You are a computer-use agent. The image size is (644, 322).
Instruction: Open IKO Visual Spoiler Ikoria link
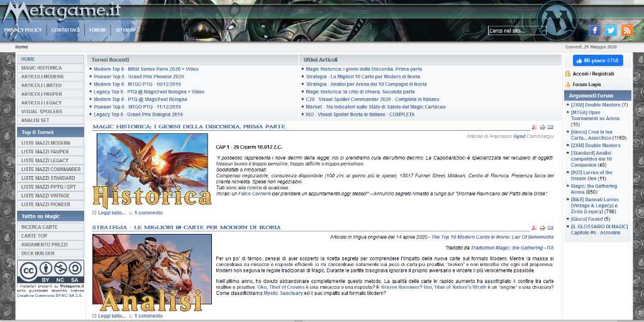(x=360, y=114)
